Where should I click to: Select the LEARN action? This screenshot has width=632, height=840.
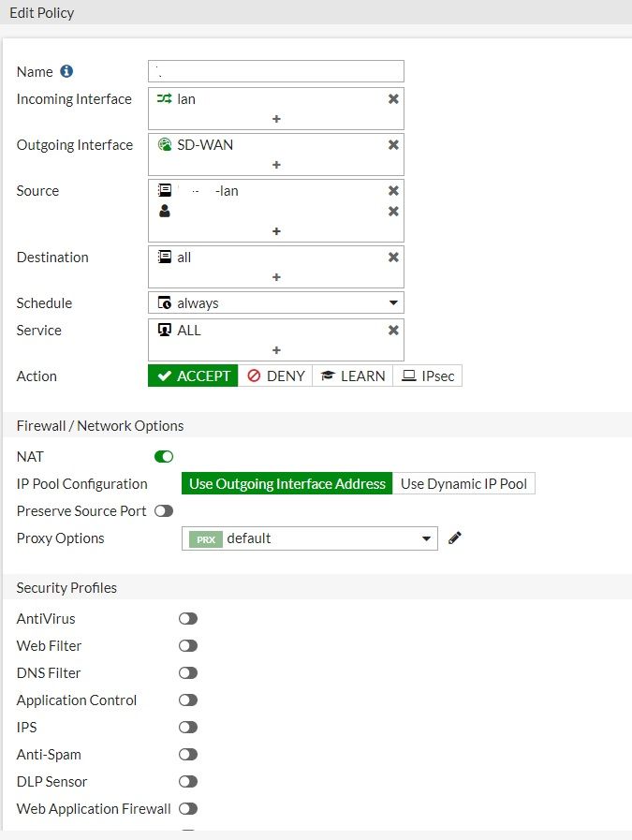352,376
